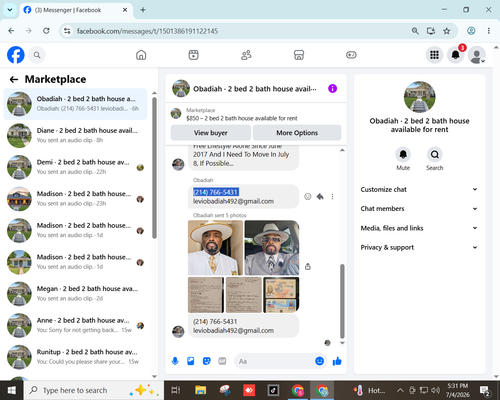
Task: Go back using the Marketplace back arrow
Action: pos(14,79)
